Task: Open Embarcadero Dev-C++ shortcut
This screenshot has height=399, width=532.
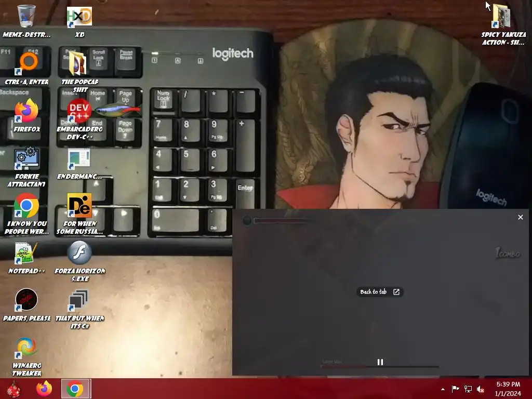Action: (x=79, y=111)
